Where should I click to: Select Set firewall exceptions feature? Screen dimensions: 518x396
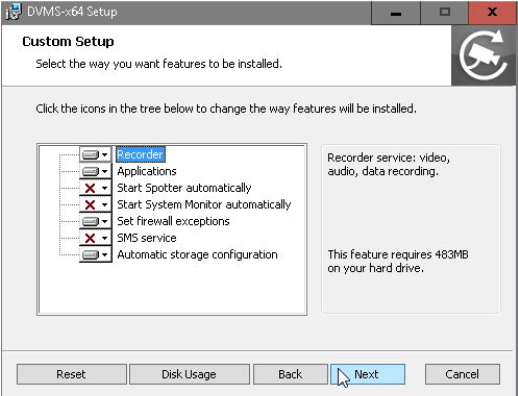(x=173, y=221)
